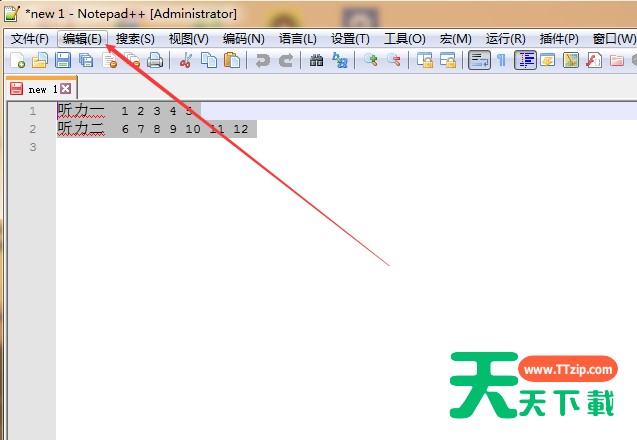Open the Function List toolbar icon
This screenshot has height=440, width=637.
pos(594,61)
